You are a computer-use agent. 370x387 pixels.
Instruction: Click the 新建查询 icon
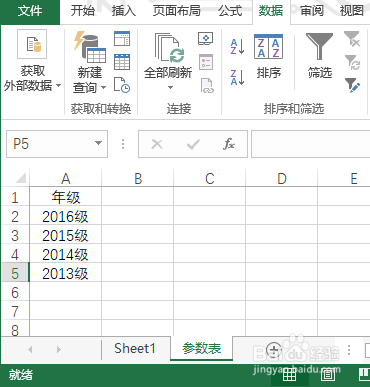pyautogui.click(x=90, y=47)
